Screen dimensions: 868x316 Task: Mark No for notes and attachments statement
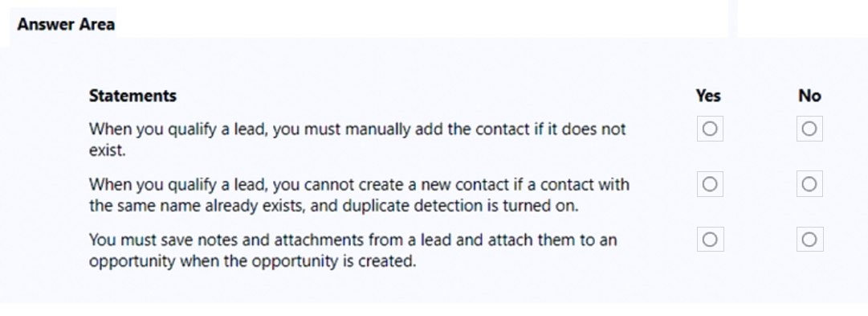point(809,239)
